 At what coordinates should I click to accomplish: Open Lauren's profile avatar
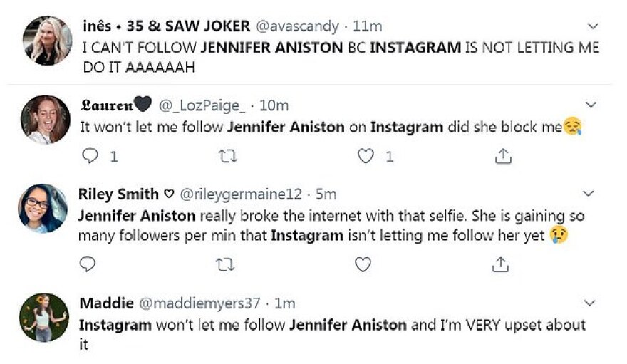(x=45, y=119)
